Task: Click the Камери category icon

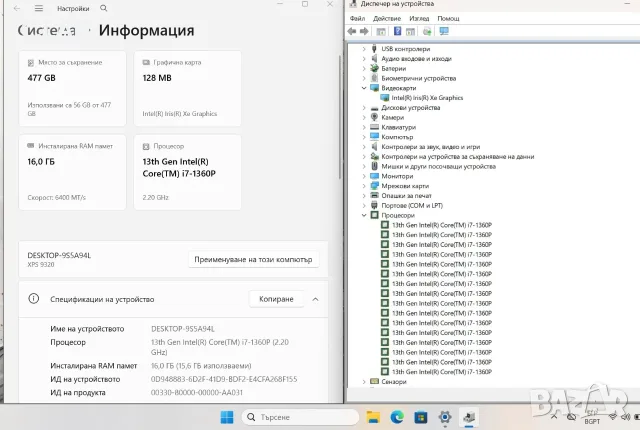Action: click(x=374, y=117)
